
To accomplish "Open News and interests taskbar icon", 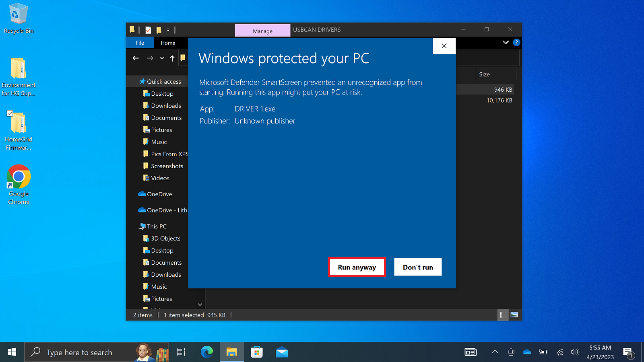I will (471, 352).
